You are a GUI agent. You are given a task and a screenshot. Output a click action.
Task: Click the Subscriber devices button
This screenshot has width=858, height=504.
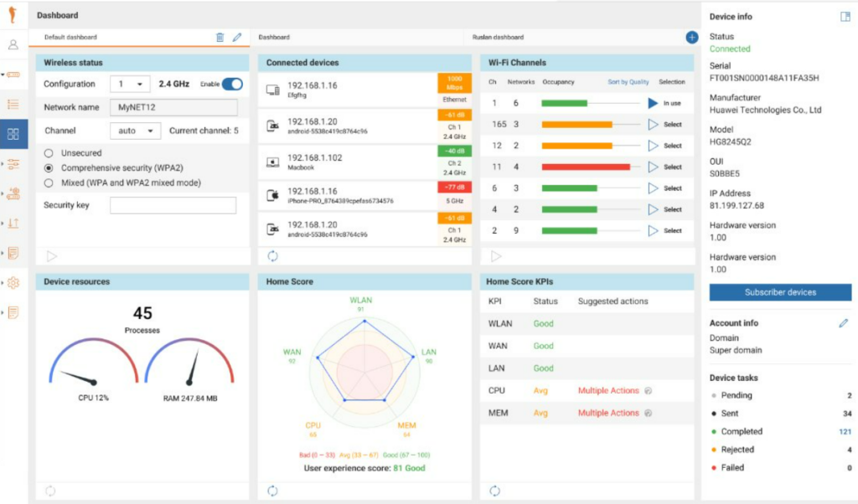(x=780, y=292)
